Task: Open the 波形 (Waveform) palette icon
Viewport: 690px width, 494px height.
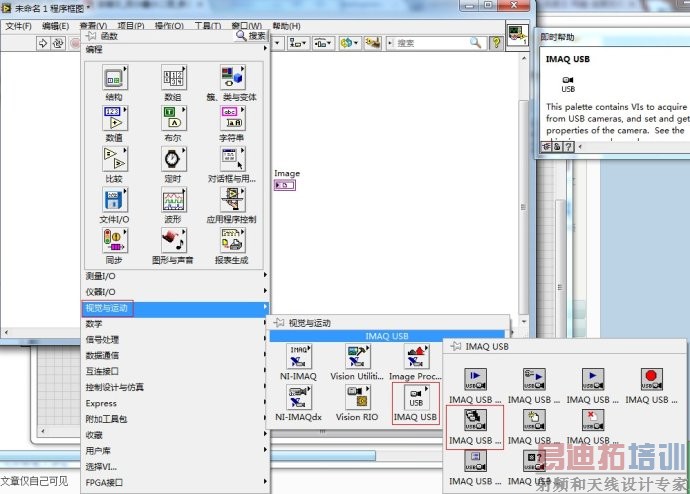Action: pos(173,200)
